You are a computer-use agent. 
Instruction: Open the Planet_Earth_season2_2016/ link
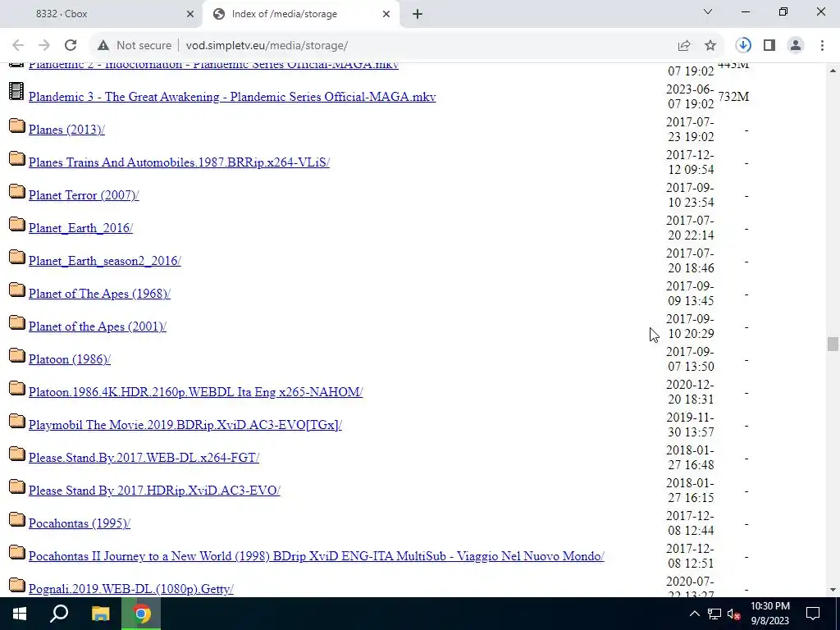click(104, 261)
